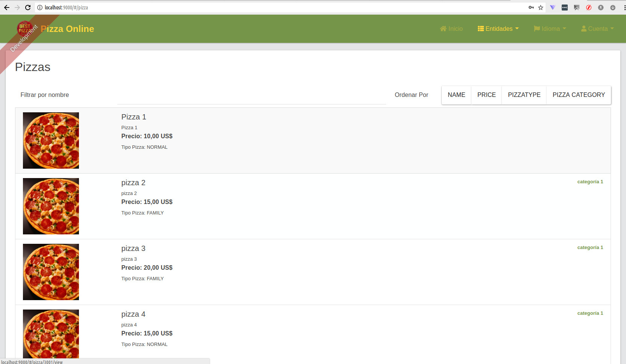Screen dimensions: 626x364
Task: Click categoría 1 link on pizza 2 row
Action: pyautogui.click(x=590, y=182)
